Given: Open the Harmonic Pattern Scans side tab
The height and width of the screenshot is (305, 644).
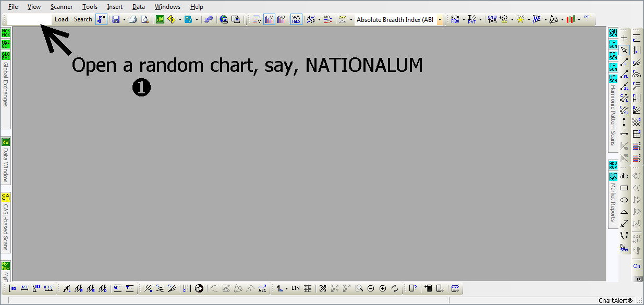Looking at the screenshot, I should tap(613, 115).
